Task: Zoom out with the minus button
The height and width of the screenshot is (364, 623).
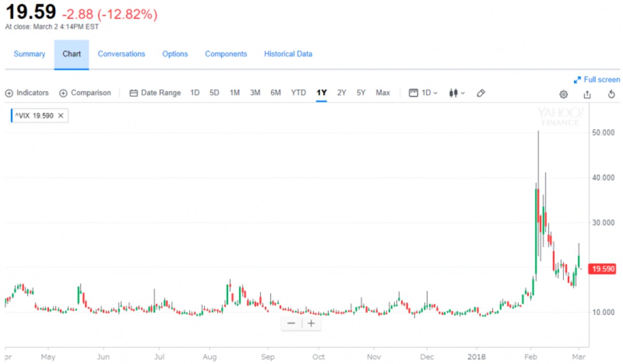Action: 291,323
